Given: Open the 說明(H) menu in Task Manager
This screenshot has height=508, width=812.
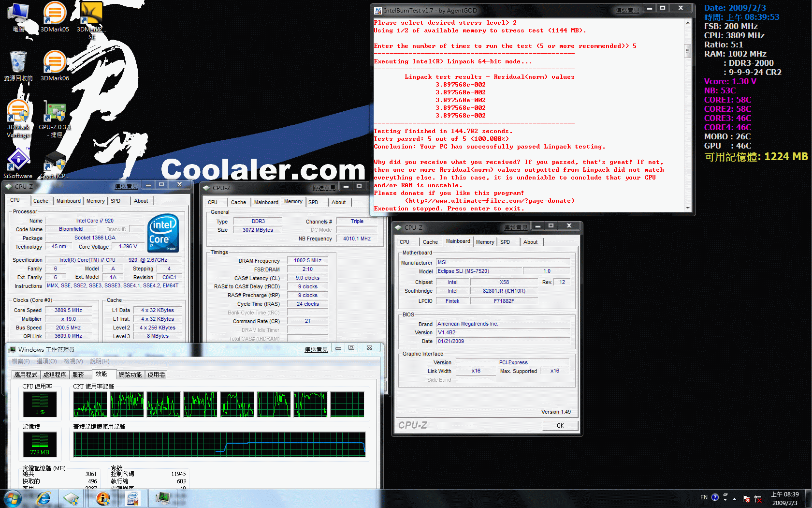Looking at the screenshot, I should (x=100, y=361).
